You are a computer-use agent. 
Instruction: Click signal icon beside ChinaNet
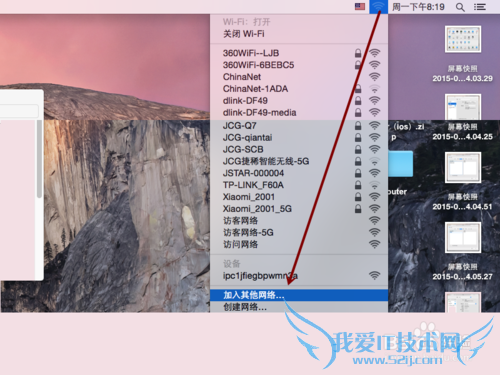(375, 77)
